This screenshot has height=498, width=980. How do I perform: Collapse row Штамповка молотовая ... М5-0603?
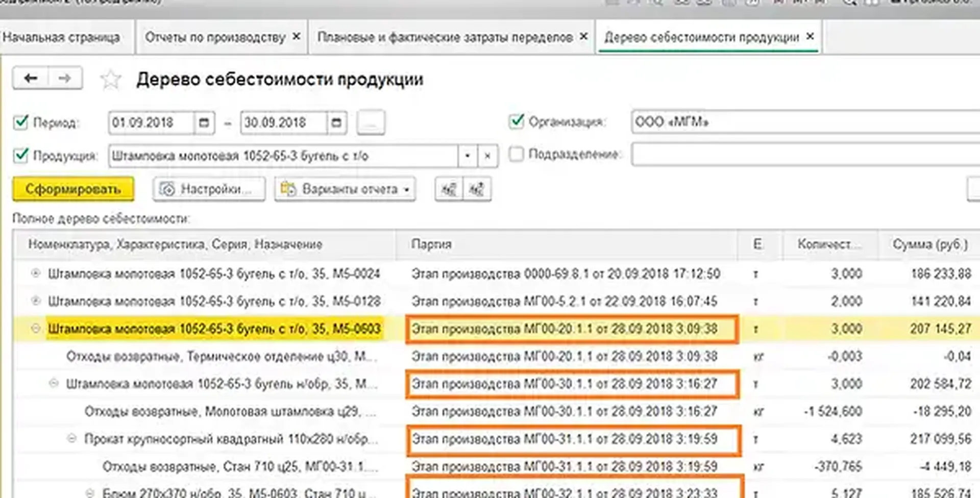(35, 329)
